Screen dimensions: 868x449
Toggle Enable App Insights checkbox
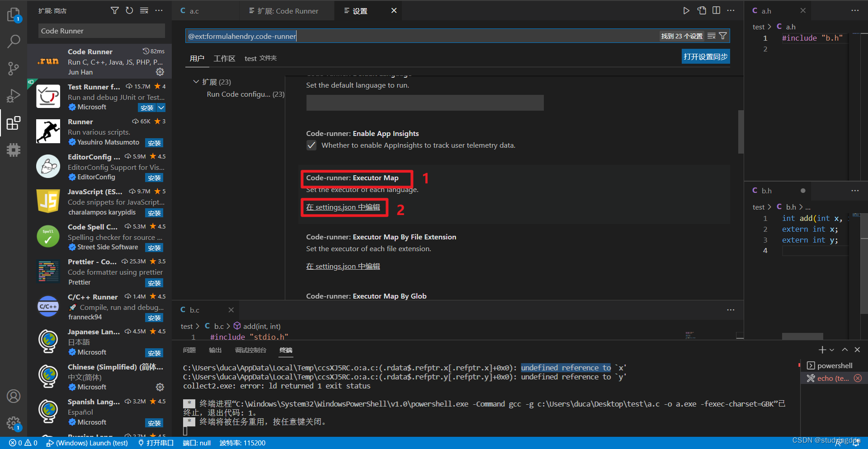point(311,145)
